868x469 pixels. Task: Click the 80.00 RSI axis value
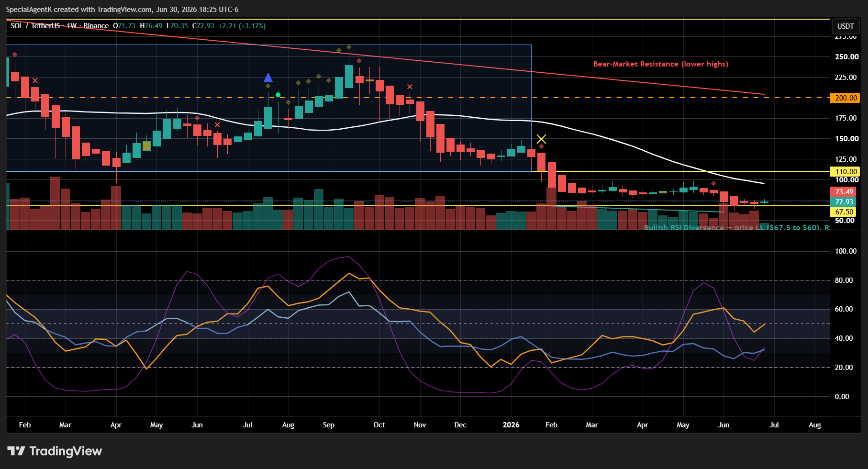click(x=844, y=280)
